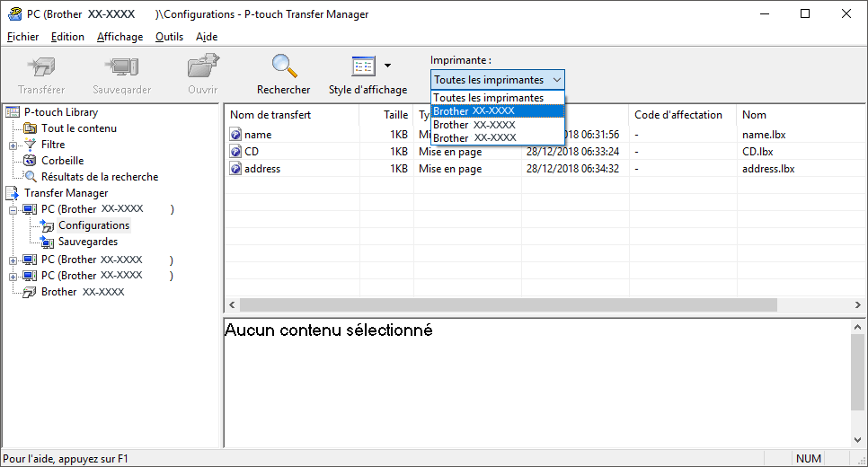Click the Nom column header
This screenshot has height=467, width=868.
(801, 115)
